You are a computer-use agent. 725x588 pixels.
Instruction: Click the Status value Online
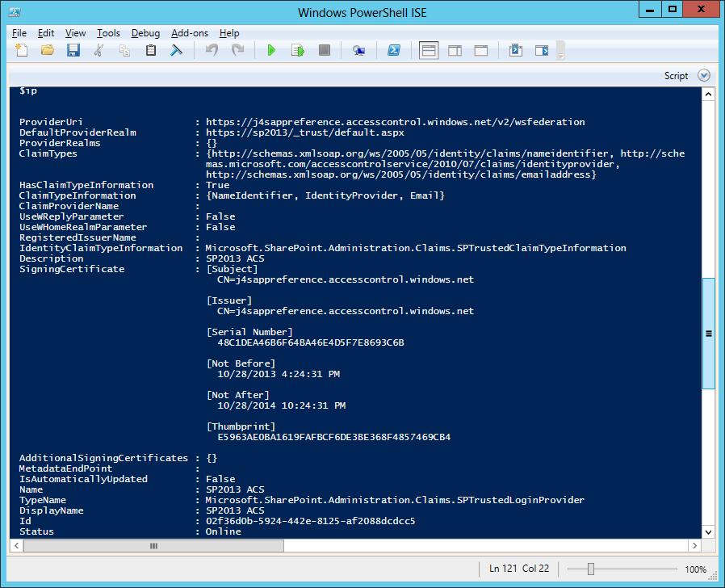click(x=224, y=531)
